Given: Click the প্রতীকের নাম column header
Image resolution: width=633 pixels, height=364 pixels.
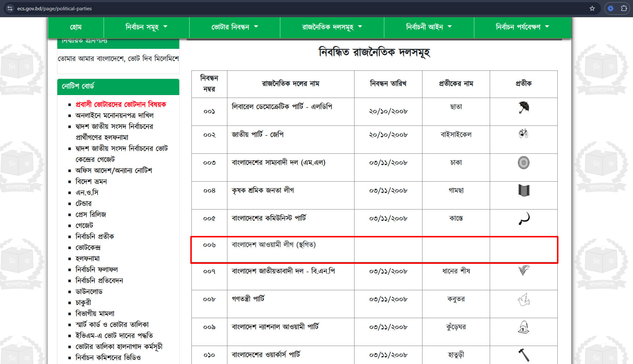Looking at the screenshot, I should pos(456,84).
